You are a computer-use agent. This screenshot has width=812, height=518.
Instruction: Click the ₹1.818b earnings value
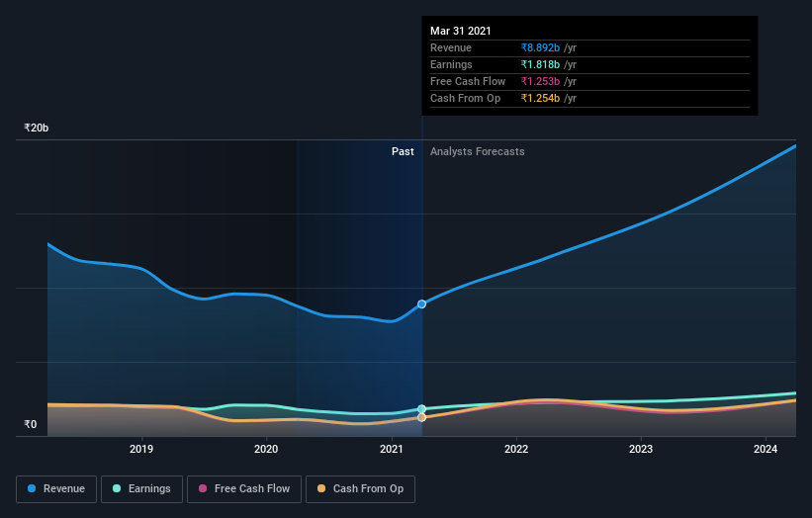click(540, 64)
